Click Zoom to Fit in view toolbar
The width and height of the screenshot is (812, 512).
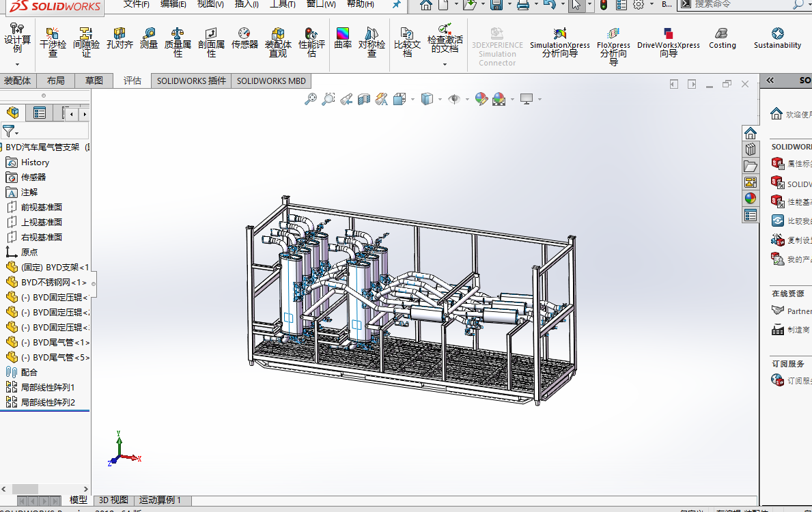310,99
